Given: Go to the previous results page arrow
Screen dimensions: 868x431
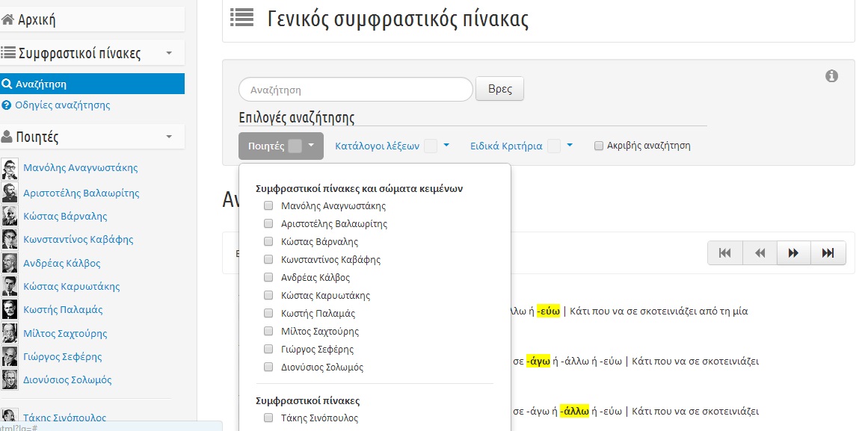Looking at the screenshot, I should coord(759,253).
